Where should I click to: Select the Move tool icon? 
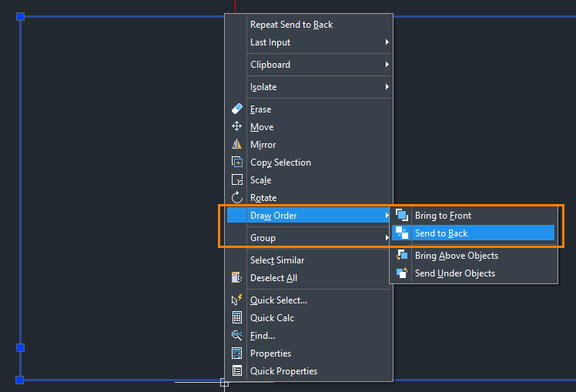tap(237, 126)
